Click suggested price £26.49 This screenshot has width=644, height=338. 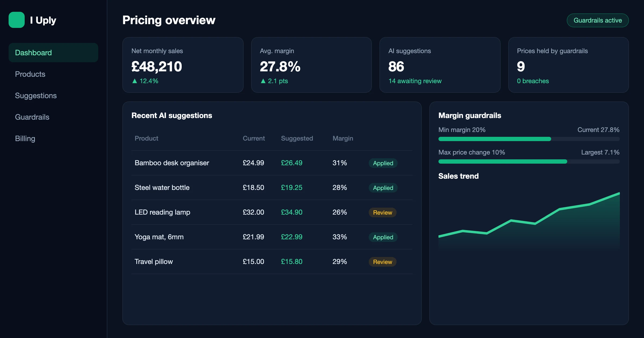(291, 163)
